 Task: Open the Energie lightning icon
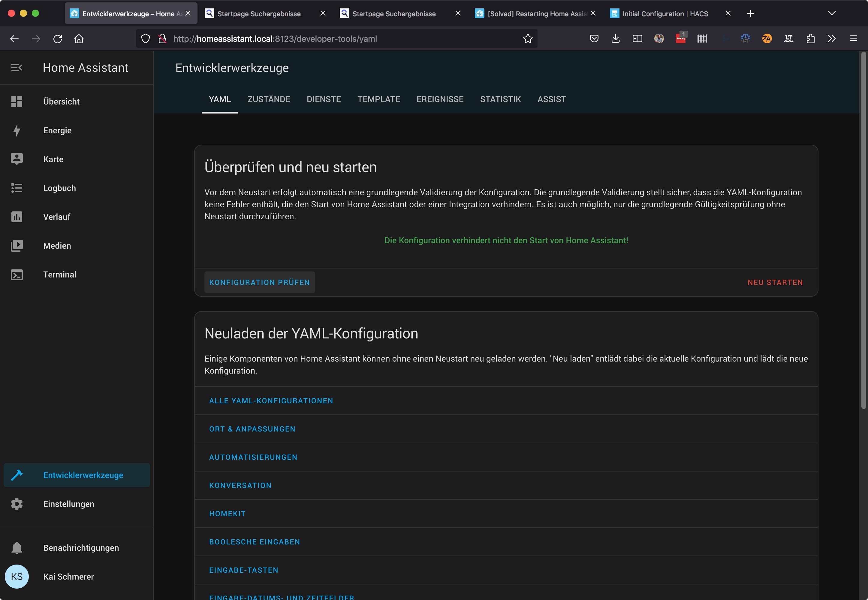17,130
